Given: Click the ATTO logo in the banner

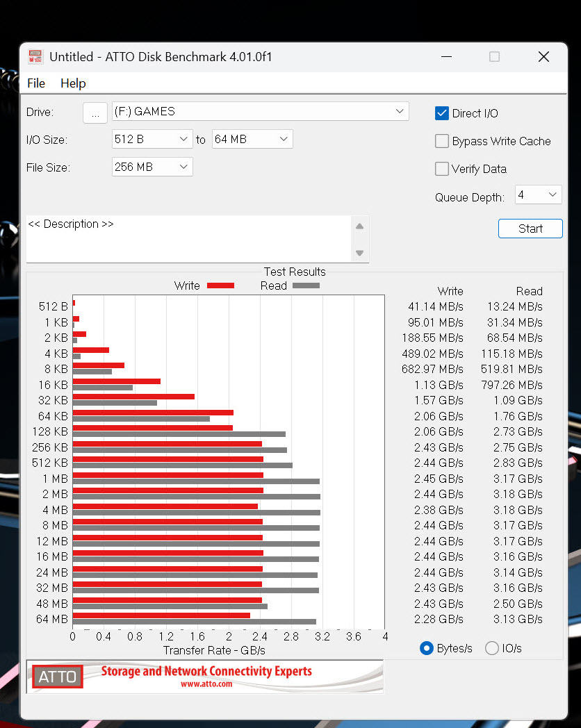Looking at the screenshot, I should pos(57,677).
